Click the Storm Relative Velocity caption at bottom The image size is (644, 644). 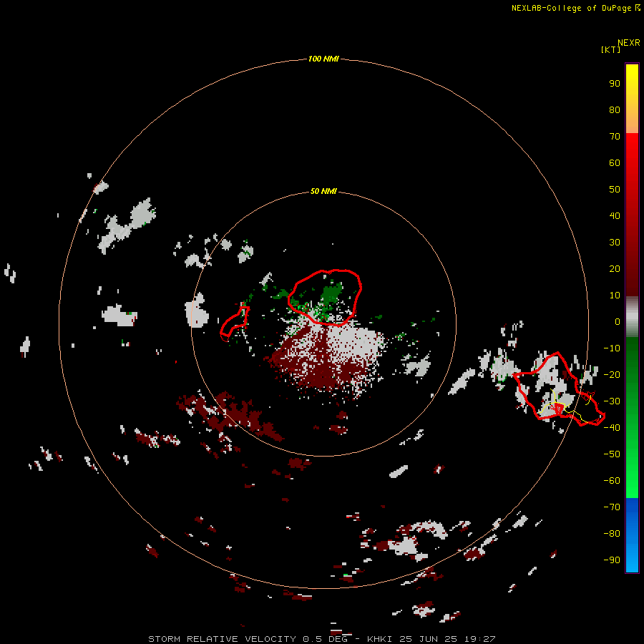[x=321, y=639]
